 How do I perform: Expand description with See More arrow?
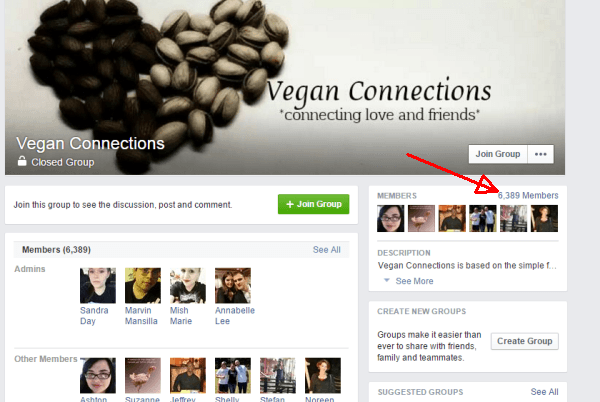(x=387, y=280)
